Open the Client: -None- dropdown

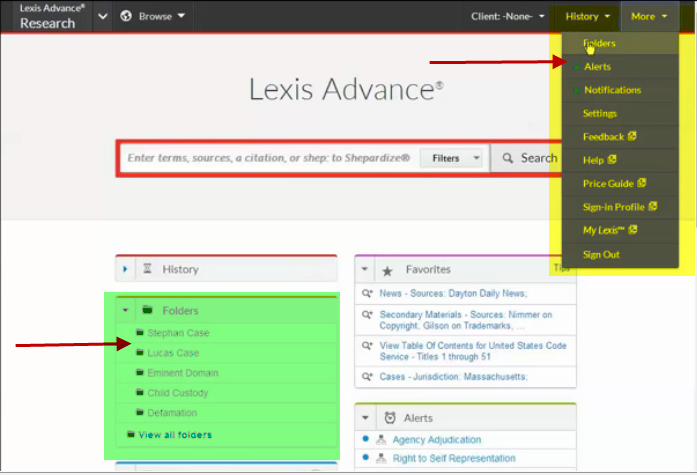[x=507, y=16]
